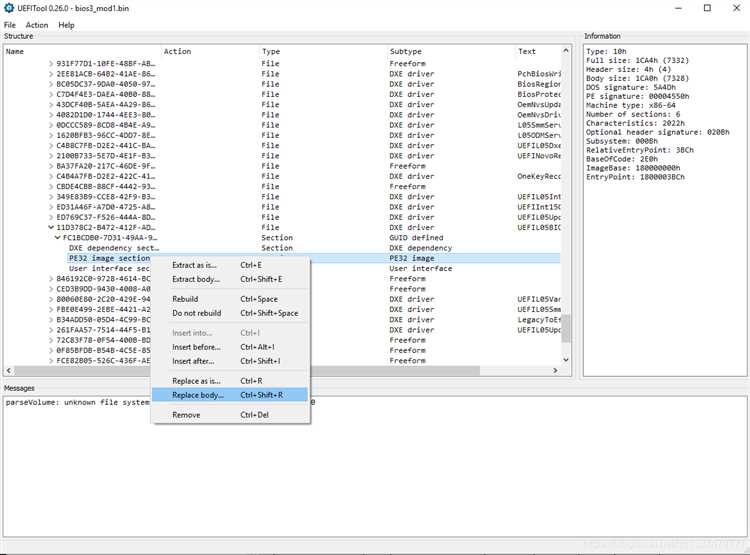This screenshot has height=555, width=750.
Task: Open the Help menu
Action: pyautogui.click(x=66, y=25)
